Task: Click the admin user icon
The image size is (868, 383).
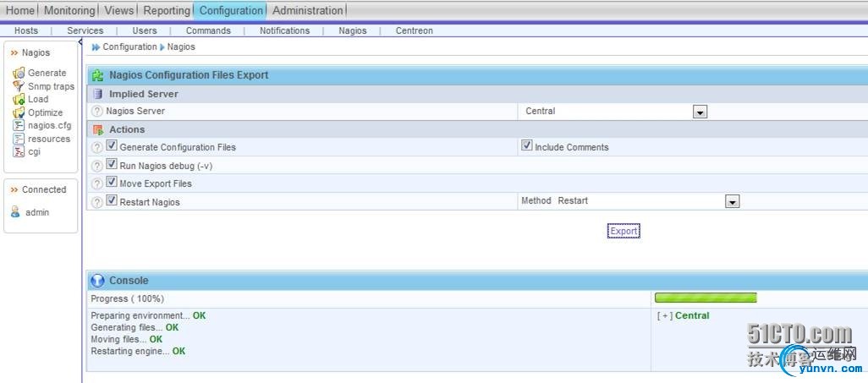Action: (15, 212)
